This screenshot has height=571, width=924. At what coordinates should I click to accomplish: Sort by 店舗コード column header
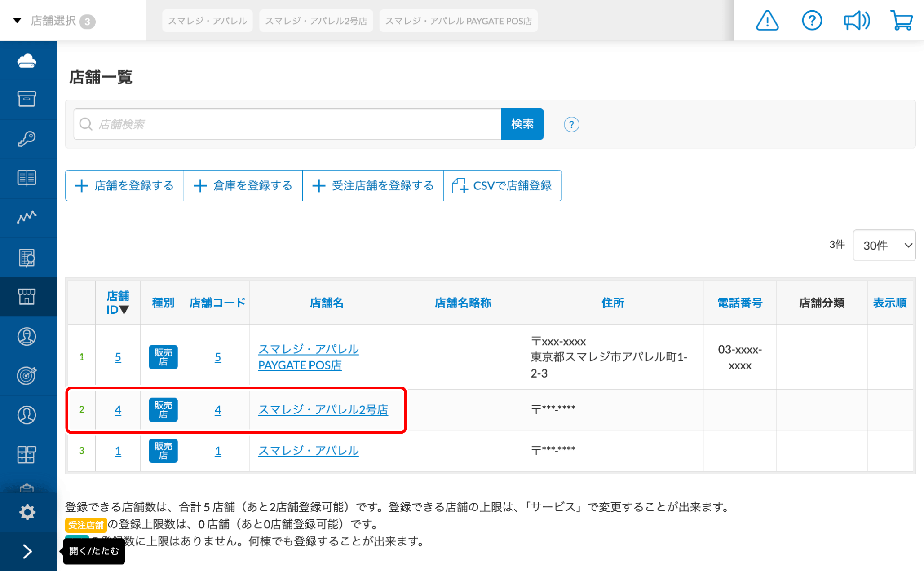tap(217, 303)
